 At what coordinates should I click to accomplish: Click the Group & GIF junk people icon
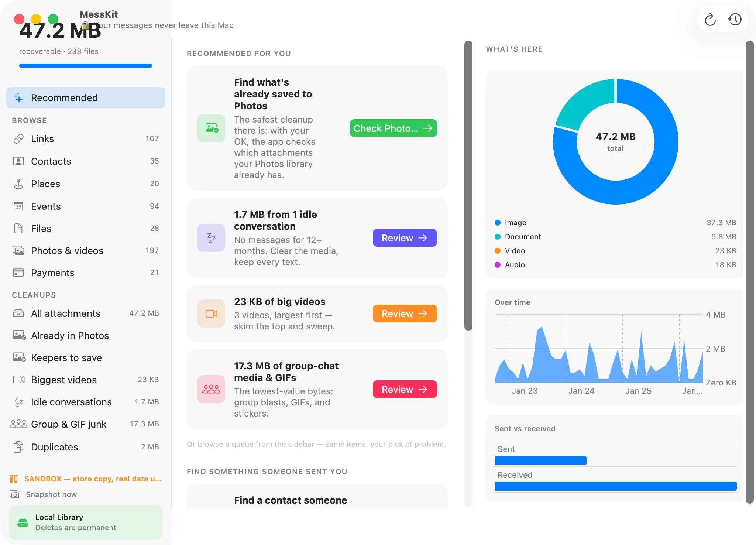coord(18,424)
